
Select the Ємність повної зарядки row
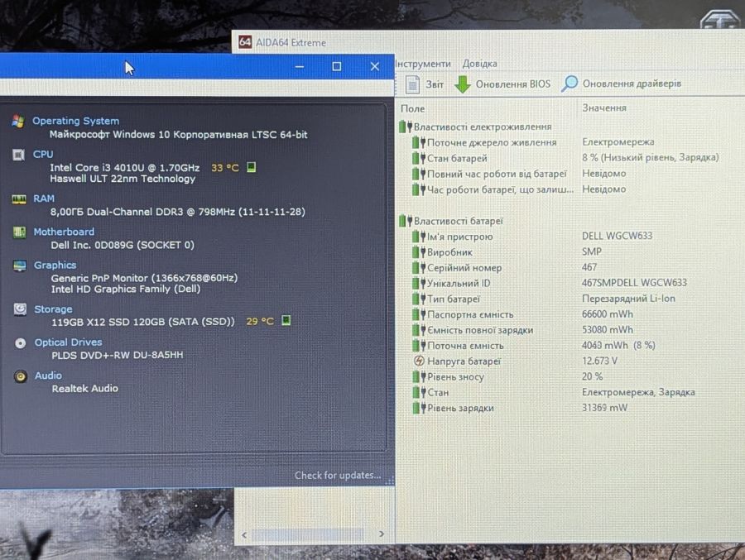(522, 330)
